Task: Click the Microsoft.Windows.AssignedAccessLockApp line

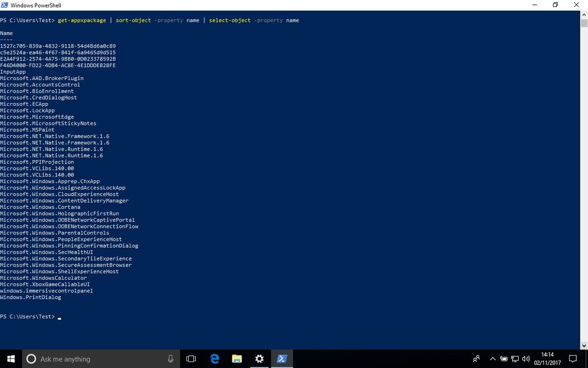Action: (63, 188)
